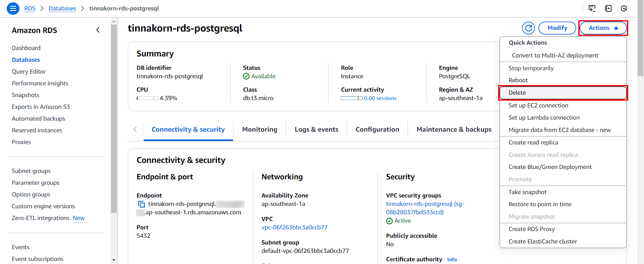Open Proxies in the sidebar
The image size is (644, 264).
(21, 142)
